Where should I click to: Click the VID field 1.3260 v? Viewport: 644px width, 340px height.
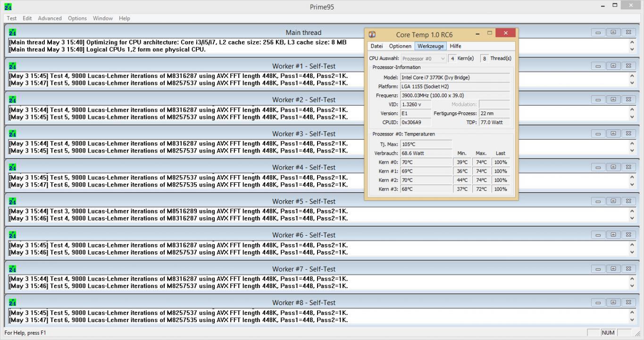415,104
